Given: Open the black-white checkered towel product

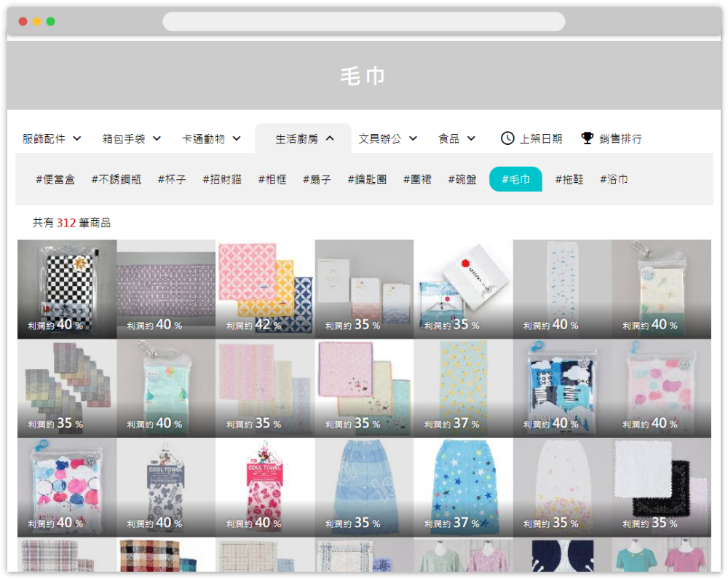Looking at the screenshot, I should [67, 289].
